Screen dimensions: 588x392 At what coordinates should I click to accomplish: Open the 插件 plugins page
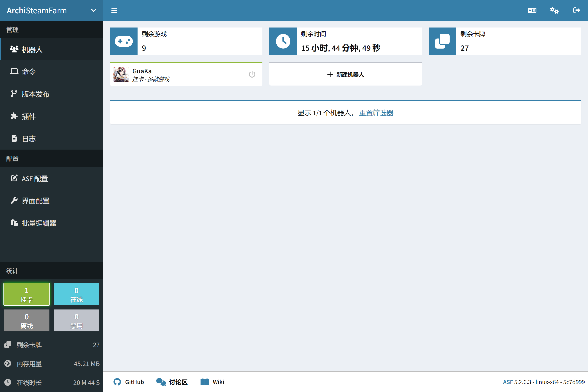pyautogui.click(x=52, y=116)
